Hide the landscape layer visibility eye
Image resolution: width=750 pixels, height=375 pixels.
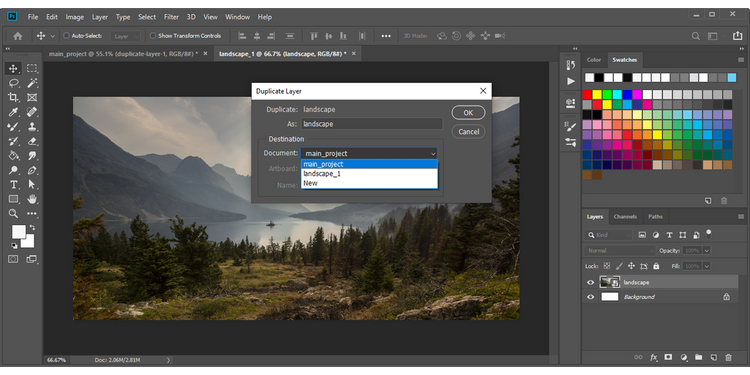point(591,283)
